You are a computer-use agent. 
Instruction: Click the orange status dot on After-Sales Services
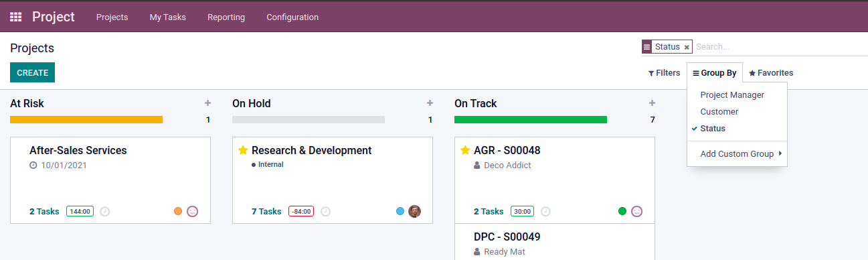(x=178, y=211)
